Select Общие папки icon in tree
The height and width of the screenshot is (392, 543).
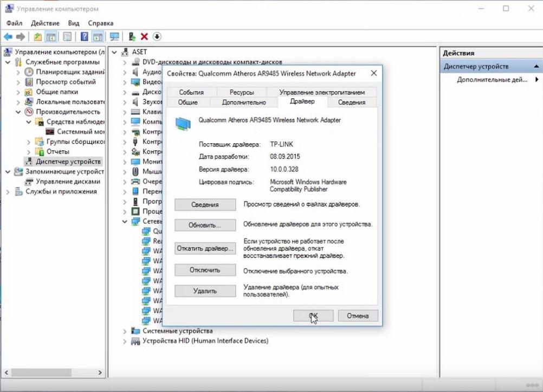point(29,92)
